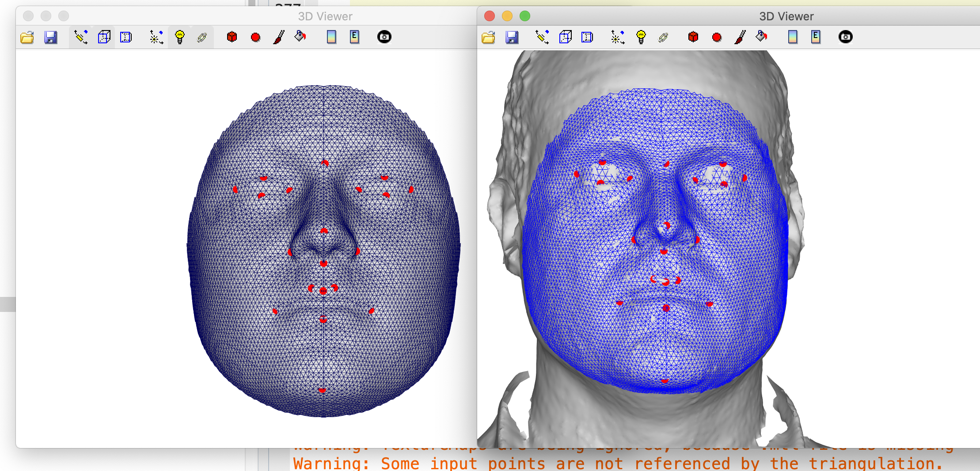The height and width of the screenshot is (471, 980).
Task: Click the sparkle points icon in the right 3D Viewer
Action: click(x=617, y=37)
